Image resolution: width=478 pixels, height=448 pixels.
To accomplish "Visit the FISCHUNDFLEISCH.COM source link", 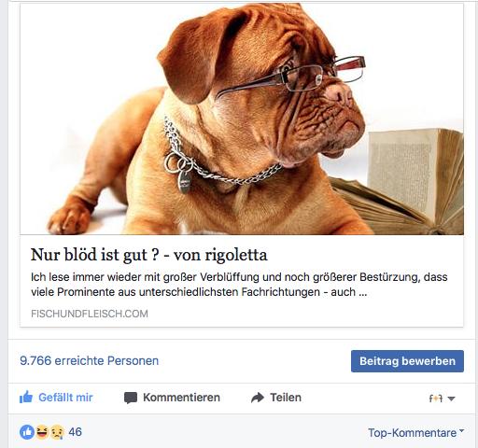I will 90,314.
